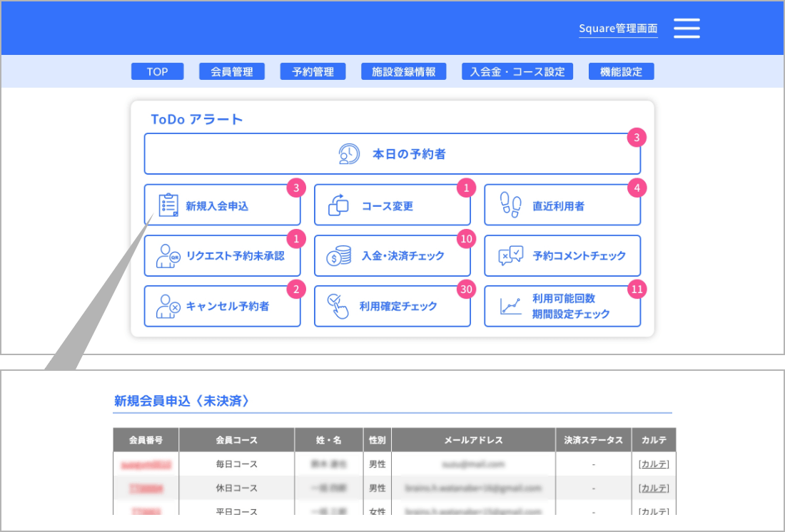Select the 施設登録情報 tab
This screenshot has height=532, width=785.
click(x=404, y=71)
